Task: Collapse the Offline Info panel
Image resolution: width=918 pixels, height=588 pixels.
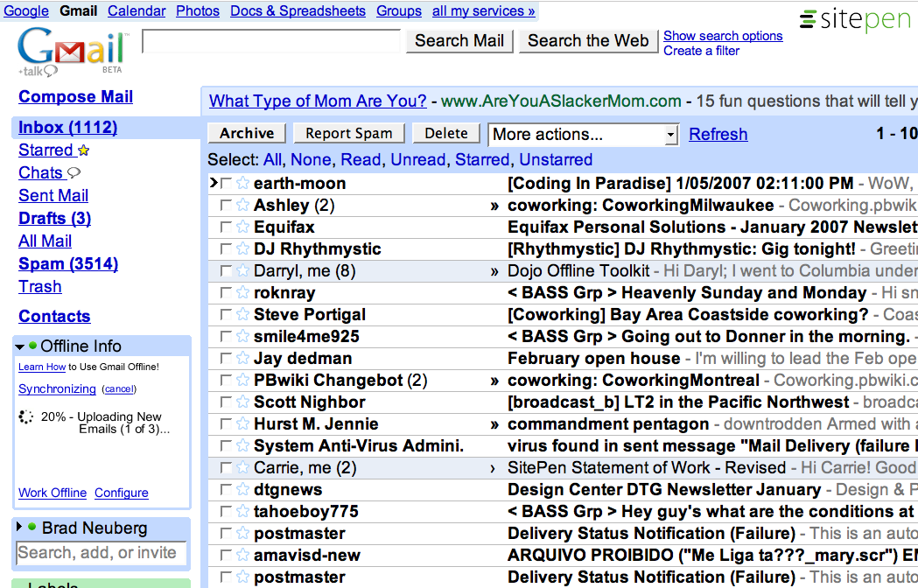Action: coord(20,346)
